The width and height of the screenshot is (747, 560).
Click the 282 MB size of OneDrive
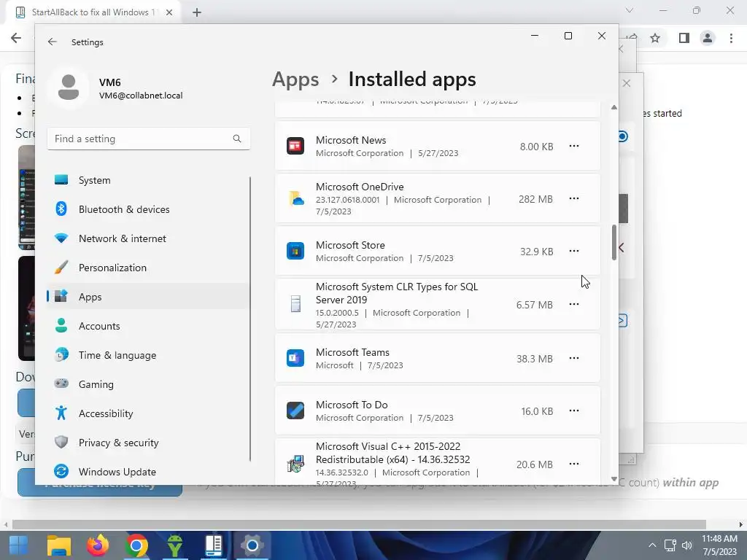pyautogui.click(x=535, y=199)
